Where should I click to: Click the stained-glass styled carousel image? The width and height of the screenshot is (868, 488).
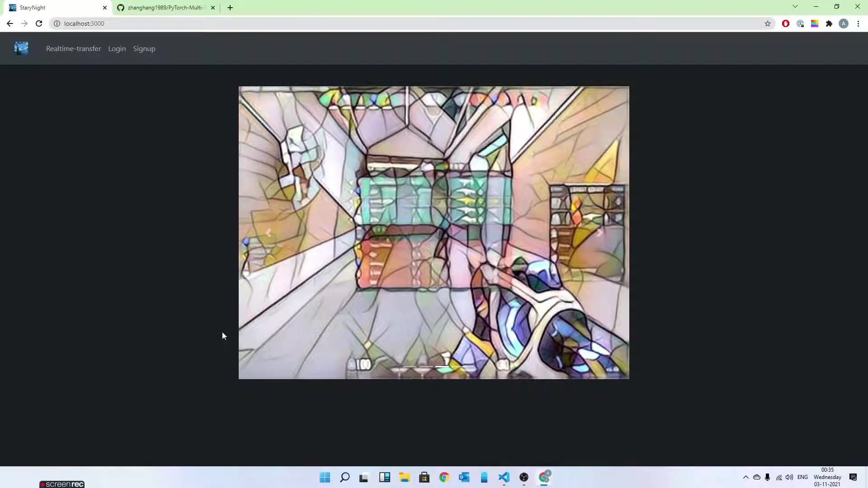434,232
